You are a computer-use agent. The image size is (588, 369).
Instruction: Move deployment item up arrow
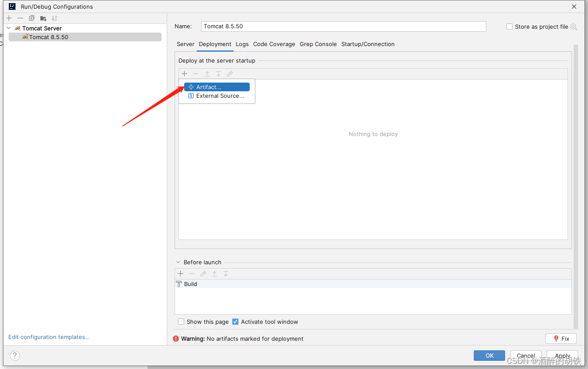[x=207, y=74]
